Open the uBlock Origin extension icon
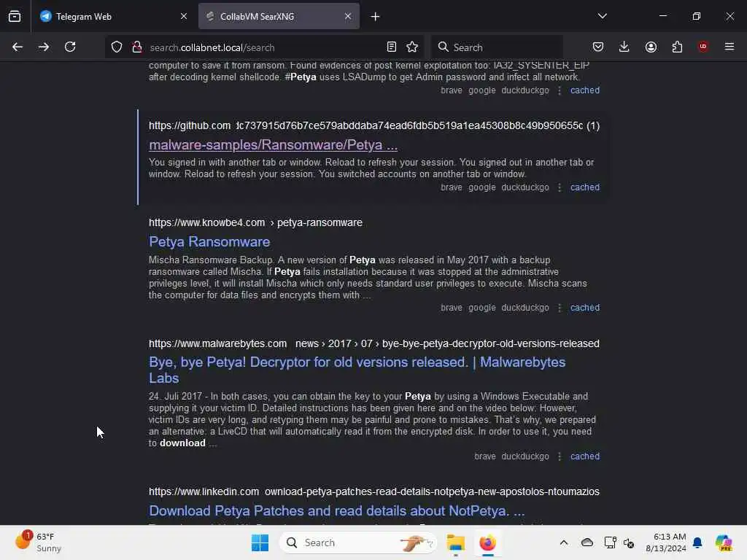The image size is (747, 560). click(703, 47)
